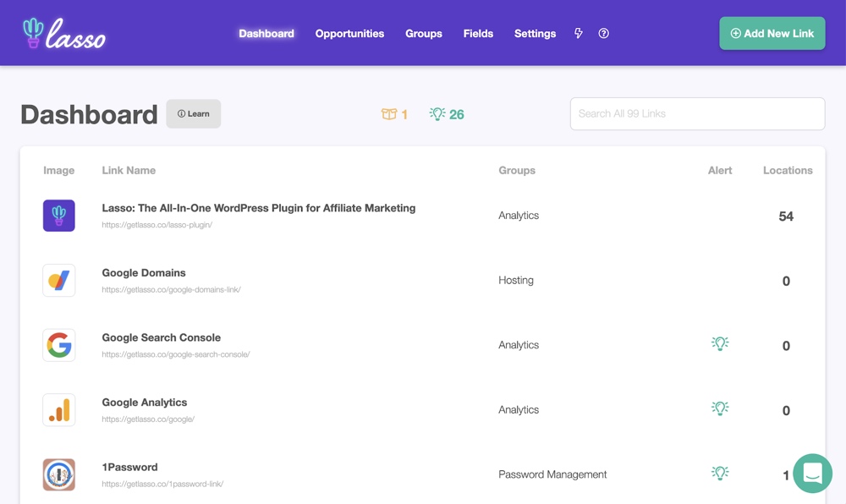
Task: Click the Alert column header
Action: point(720,170)
